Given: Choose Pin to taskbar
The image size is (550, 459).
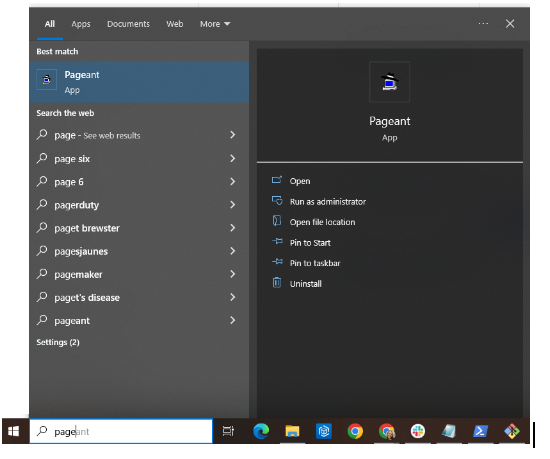Looking at the screenshot, I should [x=315, y=263].
